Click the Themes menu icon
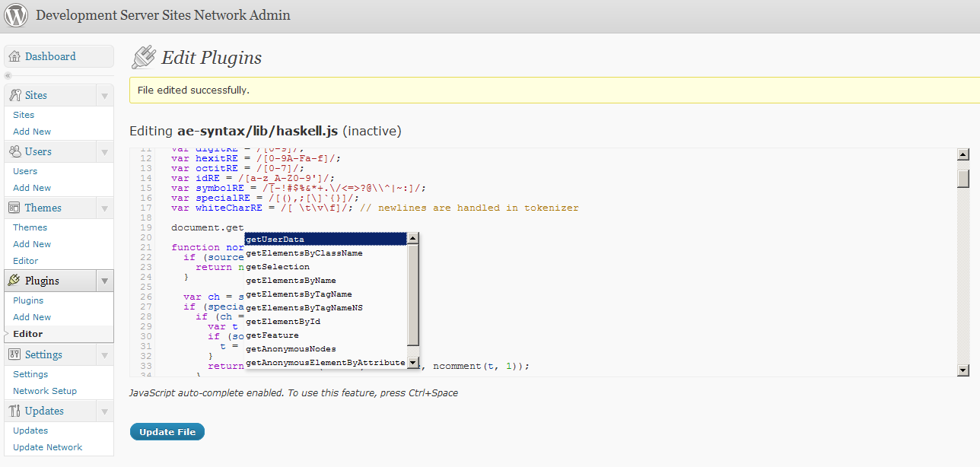Viewport: 980px width, 467px height. click(14, 208)
